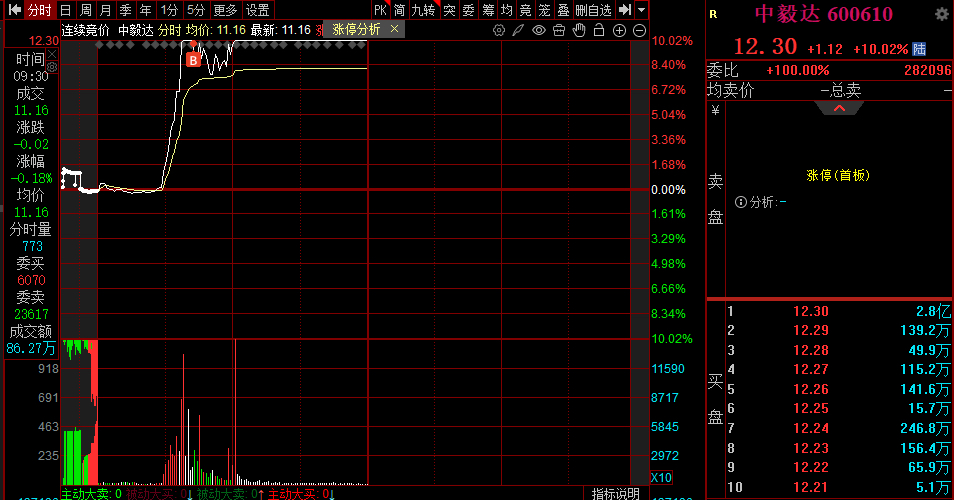Jump to first using the leftmost arrow icon
Viewport: 954px width, 500px height.
[15, 10]
